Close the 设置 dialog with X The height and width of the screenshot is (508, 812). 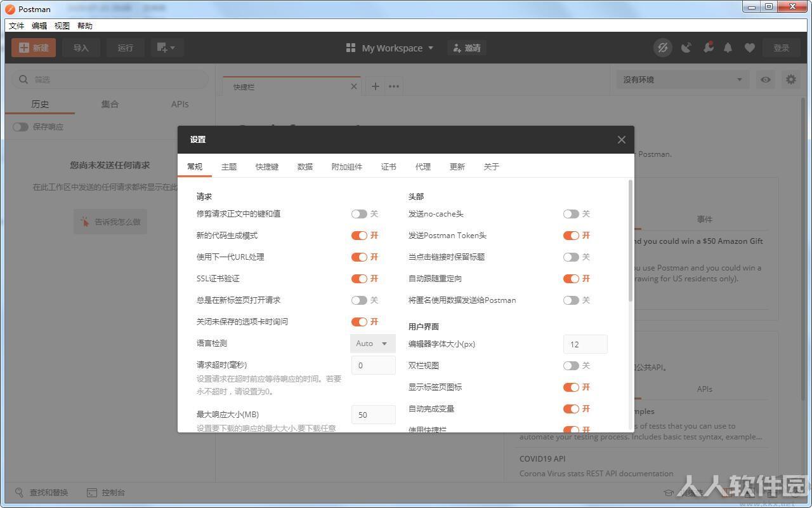[x=622, y=140]
